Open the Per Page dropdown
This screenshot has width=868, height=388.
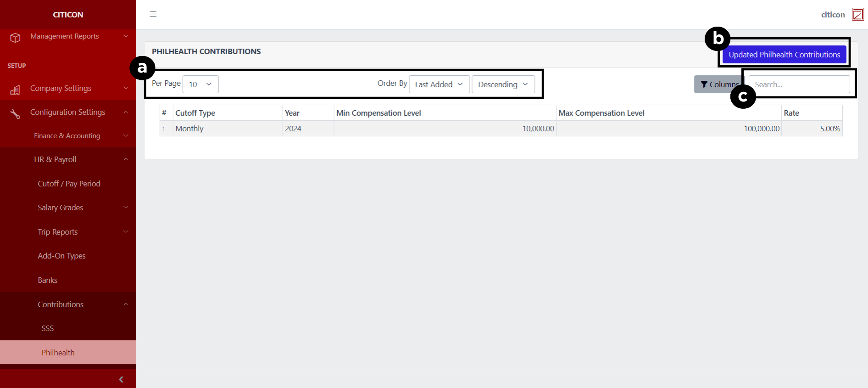click(200, 84)
